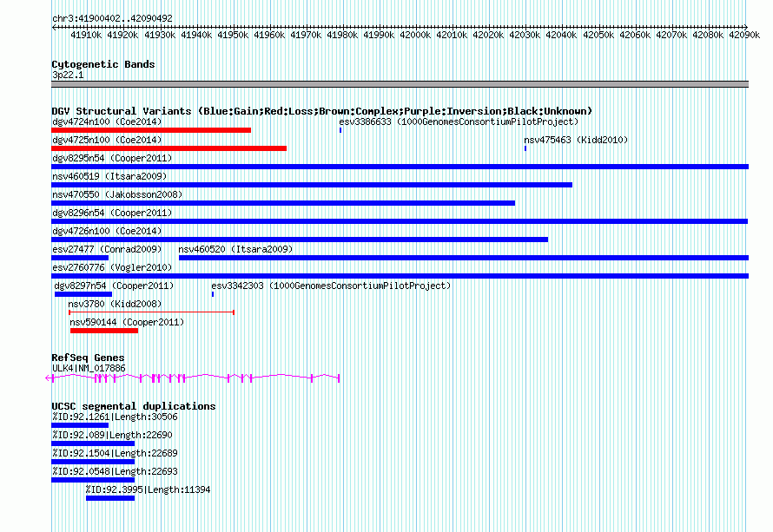This screenshot has height=532, width=773.
Task: Click the segmental duplication bar Length:11394
Action: coord(110,498)
